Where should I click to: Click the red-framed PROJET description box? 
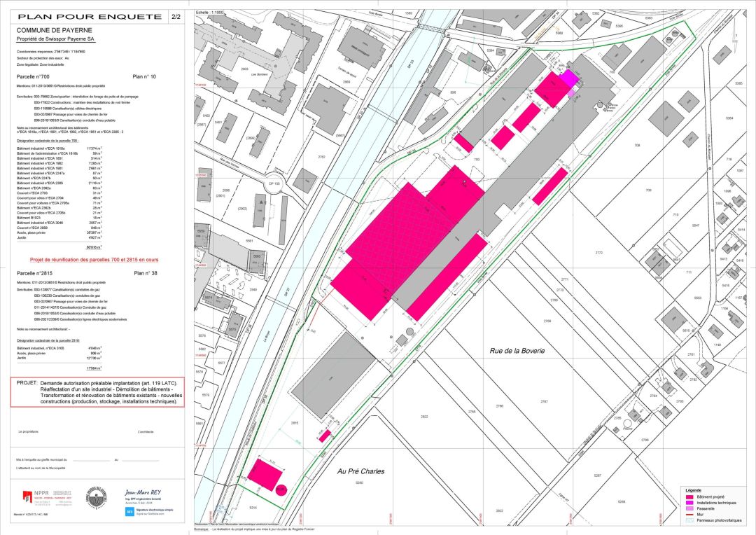pos(97,391)
